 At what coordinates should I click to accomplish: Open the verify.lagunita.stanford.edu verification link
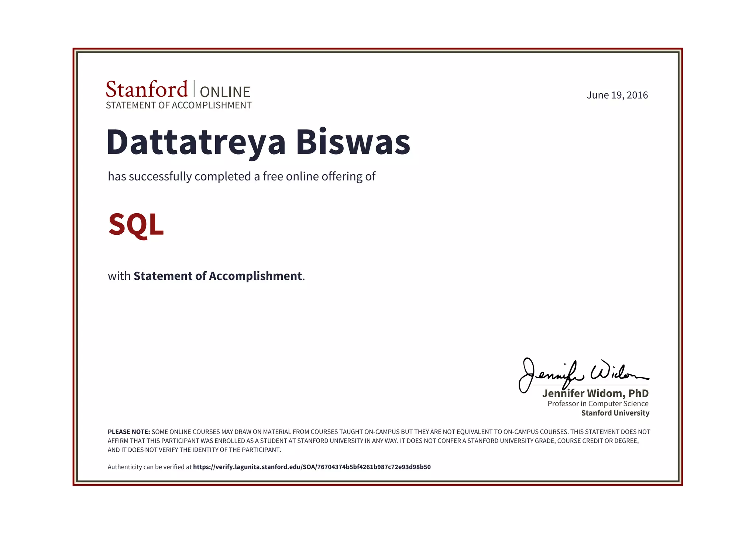(312, 467)
